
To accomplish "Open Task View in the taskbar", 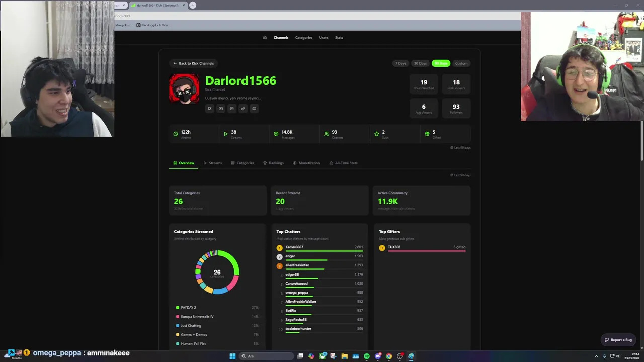I will (300, 356).
